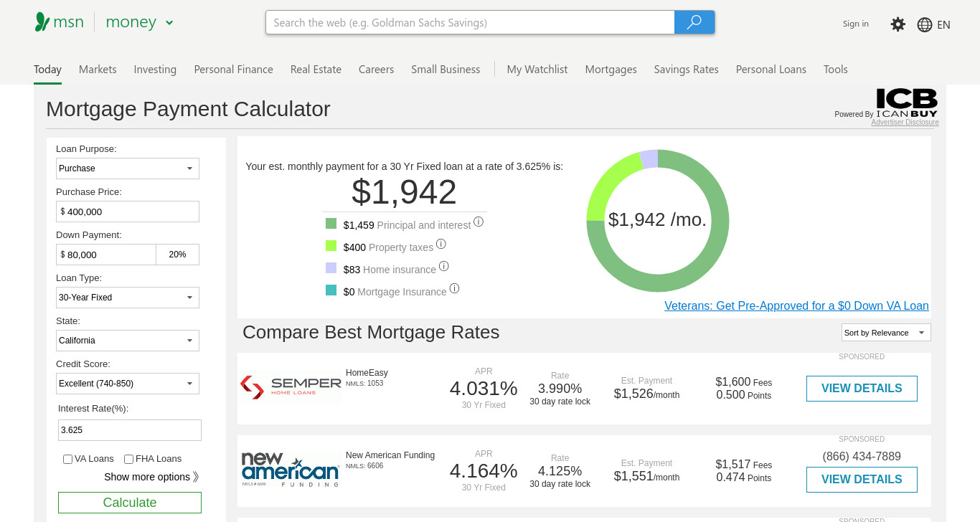Click View Details for HomeEasy

pyautogui.click(x=862, y=389)
